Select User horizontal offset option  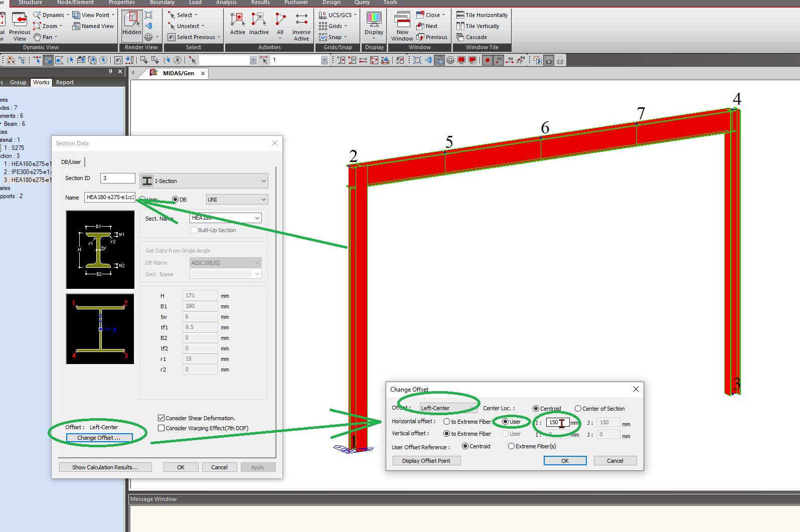coord(505,422)
